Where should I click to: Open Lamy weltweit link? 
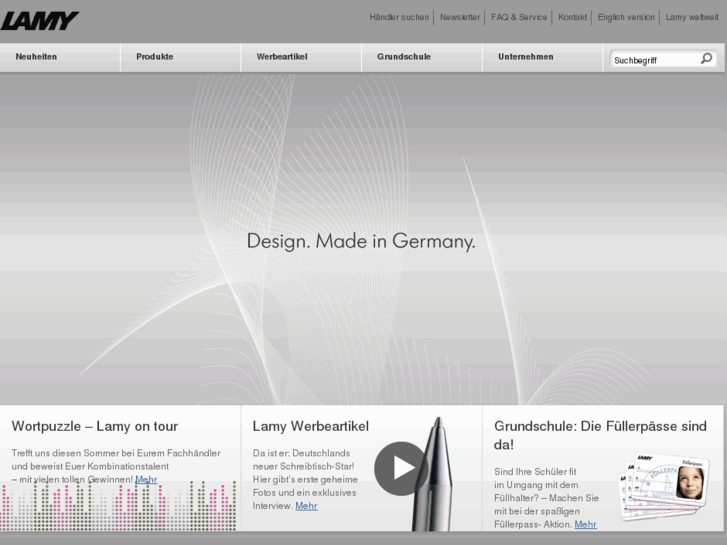click(x=692, y=17)
